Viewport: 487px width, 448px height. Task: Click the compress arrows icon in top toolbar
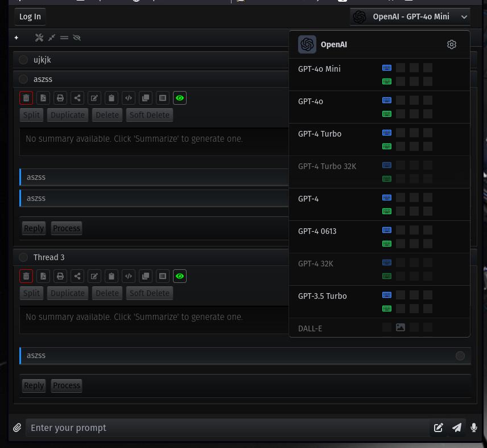tap(52, 38)
